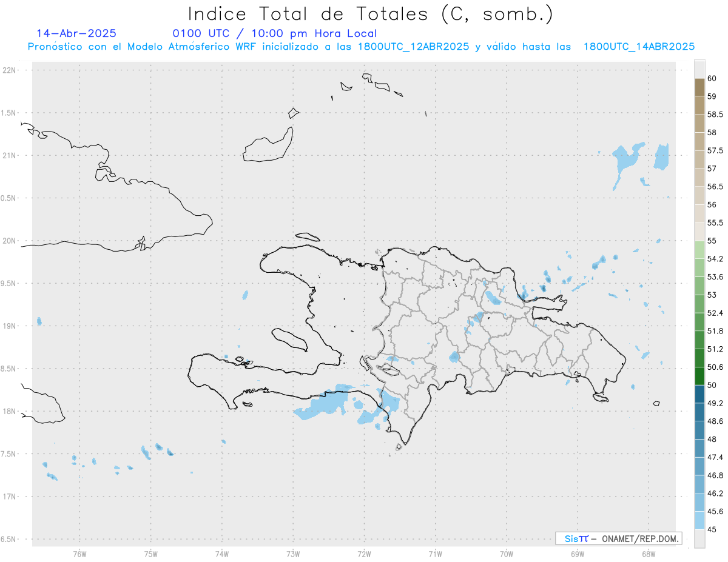This screenshot has height=562, width=728.
Task: Select the colorbar value "59"
Action: click(712, 96)
